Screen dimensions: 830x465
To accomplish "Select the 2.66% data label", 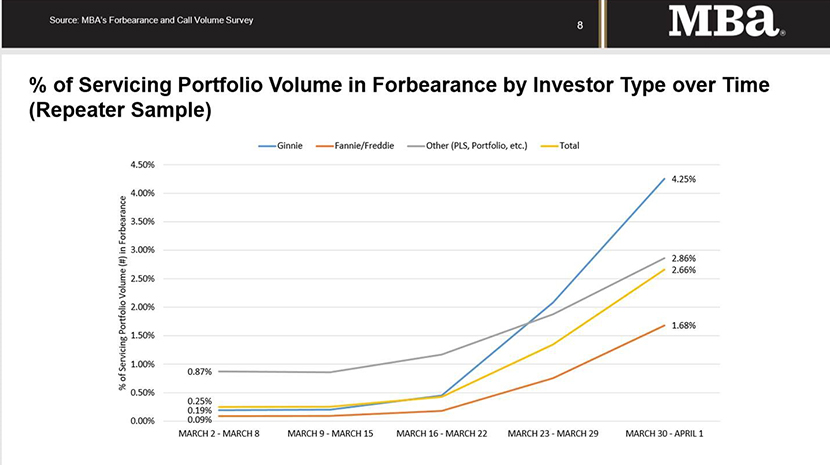I will tap(683, 270).
